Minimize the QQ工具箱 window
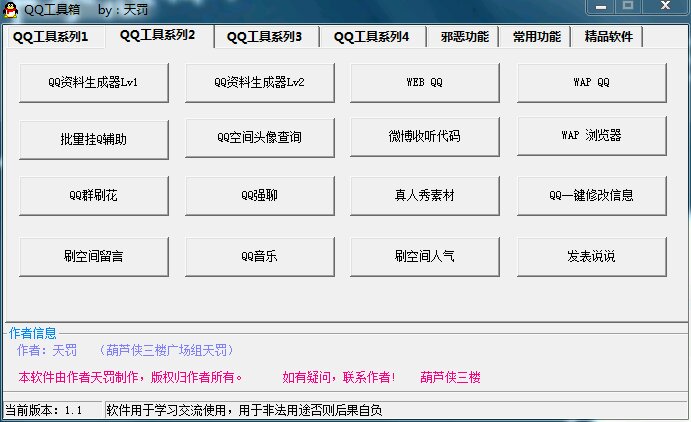 (601, 7)
